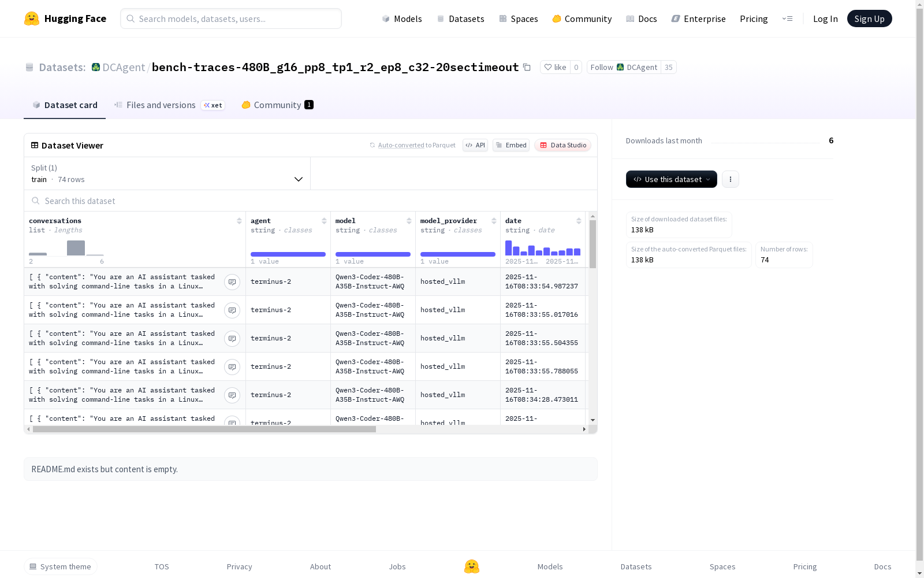
Task: Sort by the model column
Action: tap(409, 221)
